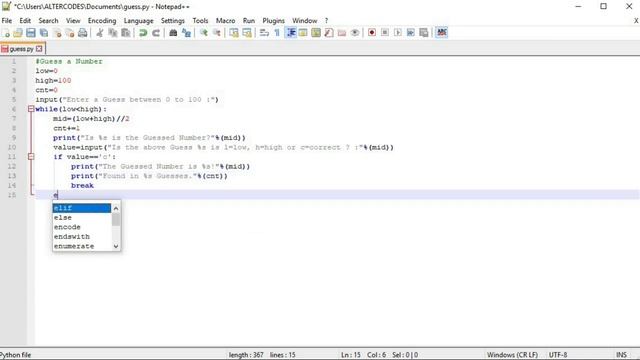
Task: Click the ABC spell check icon
Action: coord(442,33)
